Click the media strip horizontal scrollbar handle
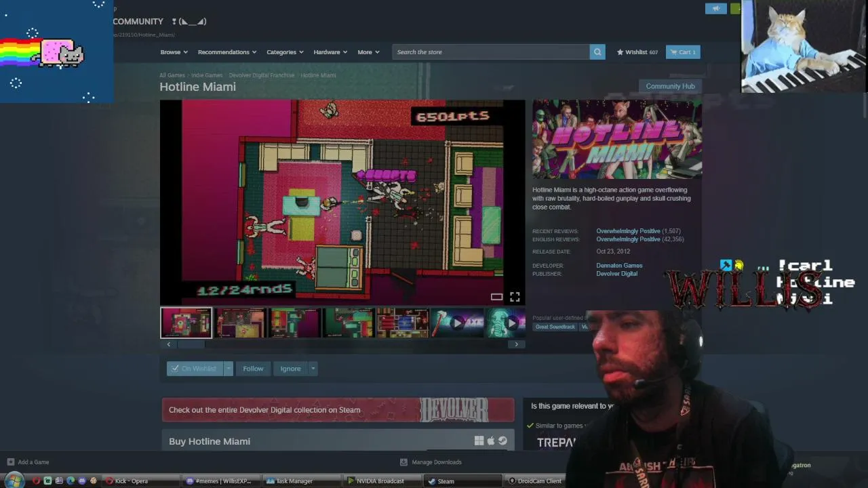The width and height of the screenshot is (868, 488). point(191,344)
